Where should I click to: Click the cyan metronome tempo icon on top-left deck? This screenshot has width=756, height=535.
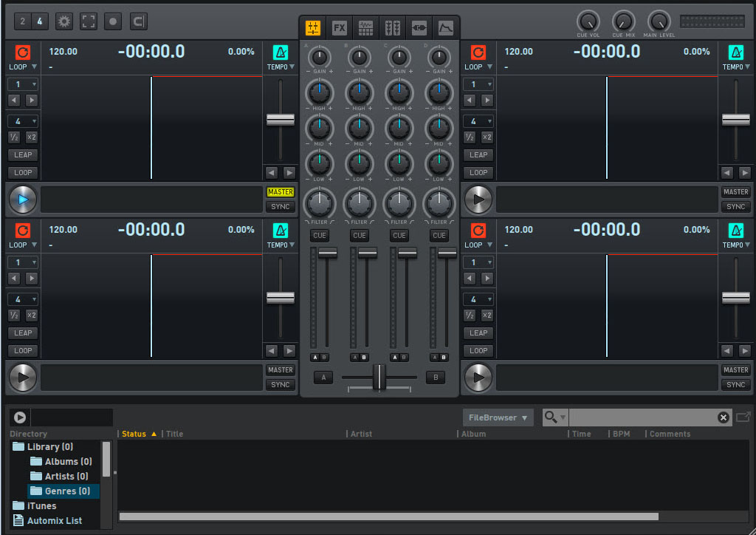[x=280, y=52]
